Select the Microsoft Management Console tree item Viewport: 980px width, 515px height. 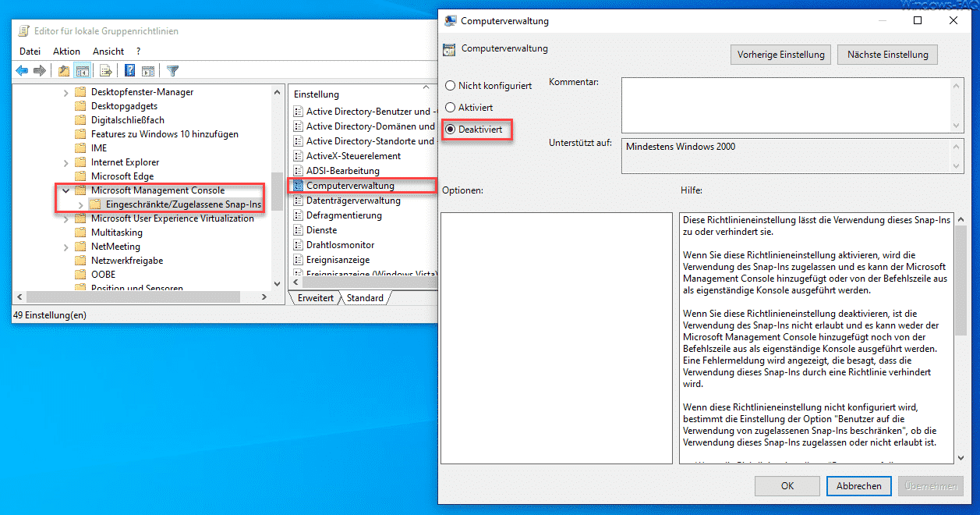(157, 190)
